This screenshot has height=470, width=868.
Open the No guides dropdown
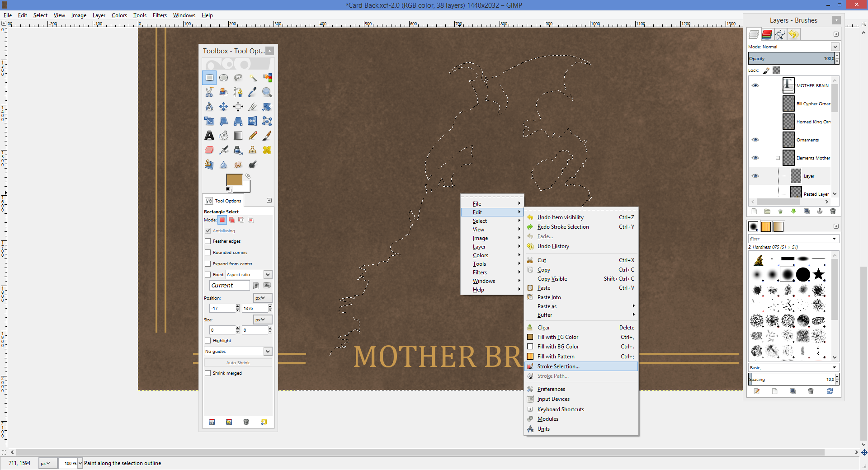point(268,352)
